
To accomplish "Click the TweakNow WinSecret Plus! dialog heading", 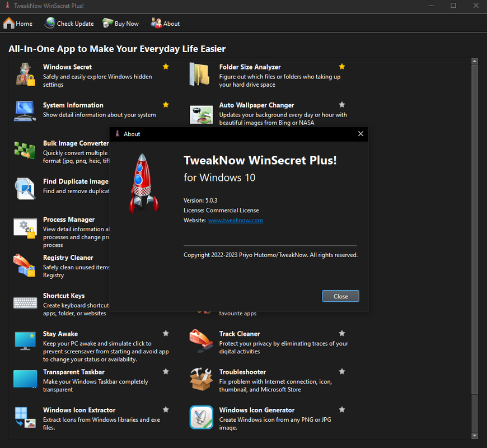I will [260, 160].
